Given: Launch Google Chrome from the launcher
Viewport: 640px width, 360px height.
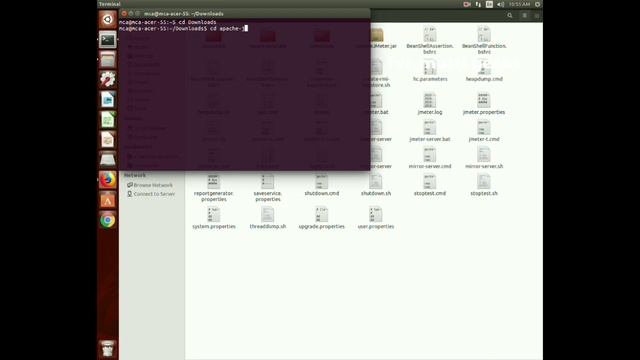Looking at the screenshot, I should click(108, 220).
